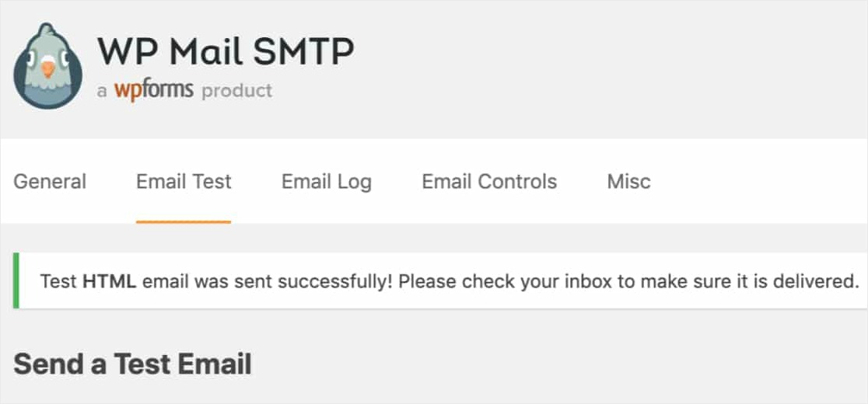Click the pigeon's orange beak

pyautogui.click(x=48, y=70)
